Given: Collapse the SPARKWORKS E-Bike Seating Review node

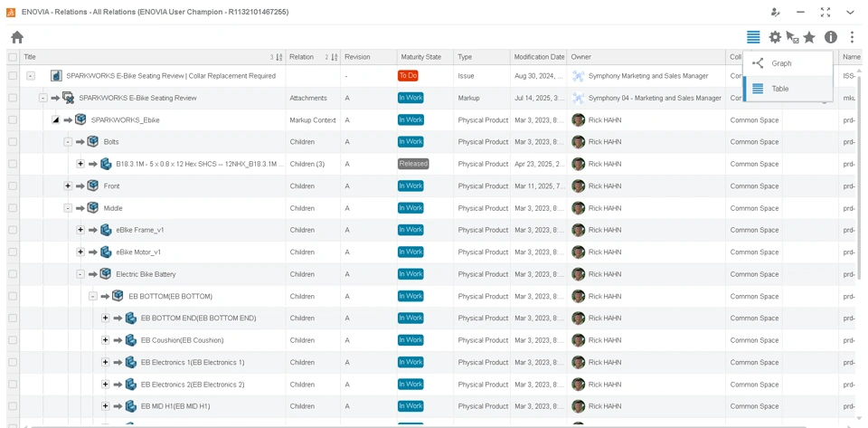Looking at the screenshot, I should coord(42,98).
